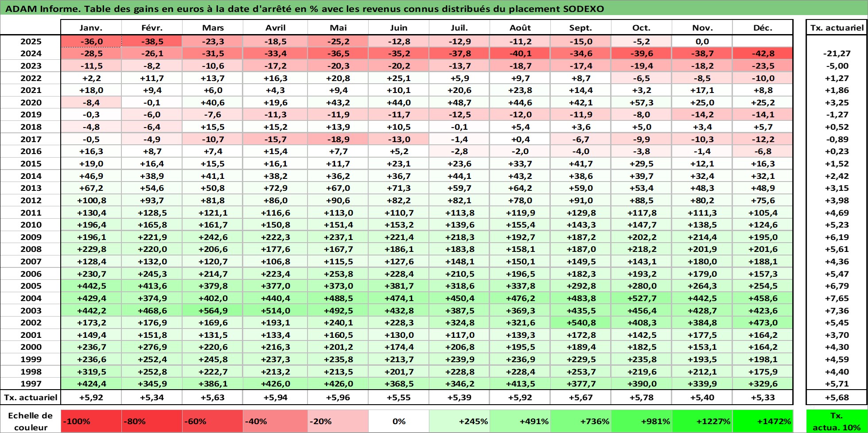
Task: Click the Sept. column header
Action: pos(581,27)
